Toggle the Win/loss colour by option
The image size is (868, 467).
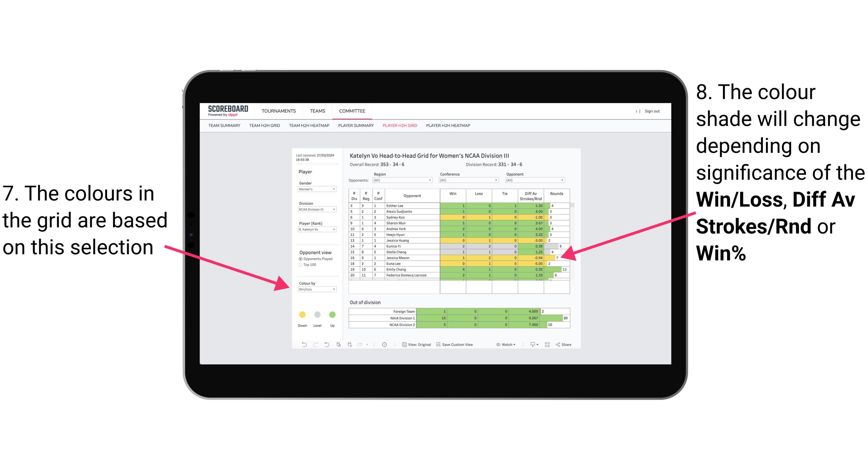(x=315, y=289)
